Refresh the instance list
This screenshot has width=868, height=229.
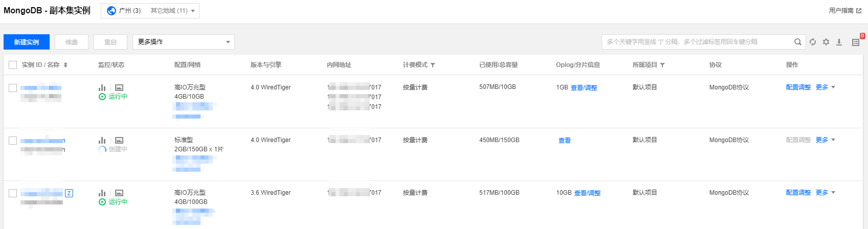pos(813,42)
